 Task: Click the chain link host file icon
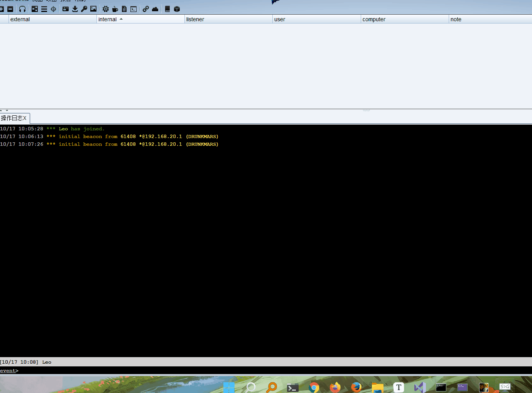click(146, 9)
